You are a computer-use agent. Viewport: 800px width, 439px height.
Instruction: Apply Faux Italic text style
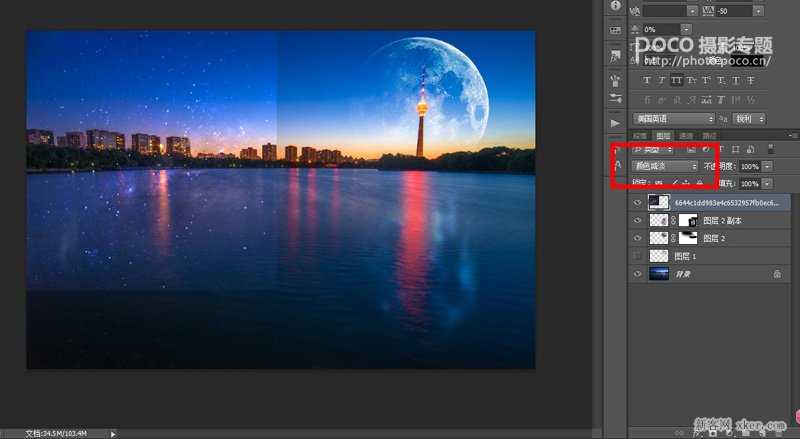pos(662,80)
